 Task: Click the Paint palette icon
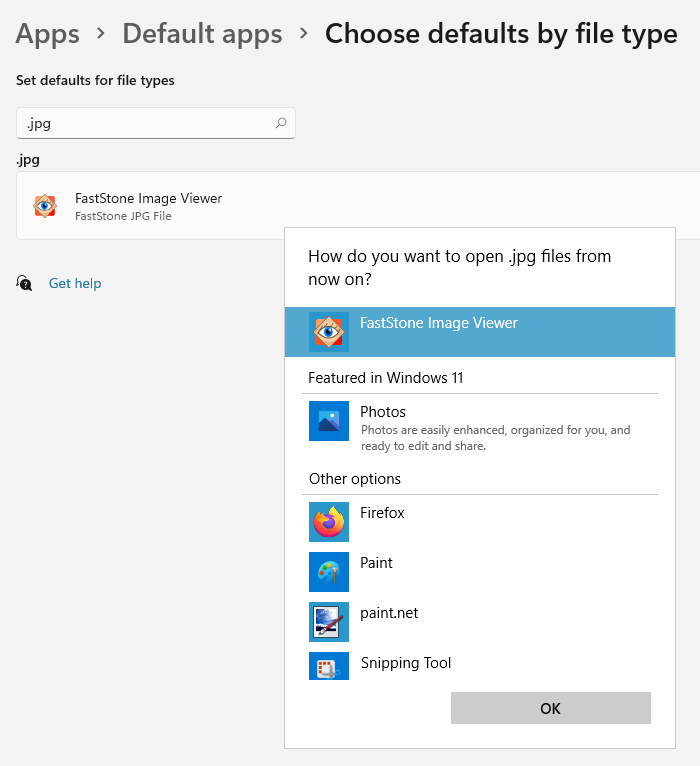[329, 572]
